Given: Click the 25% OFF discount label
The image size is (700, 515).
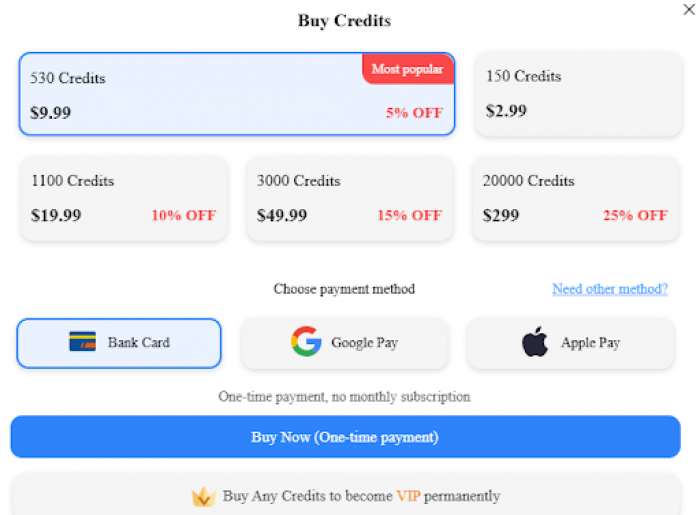Looking at the screenshot, I should click(635, 216).
